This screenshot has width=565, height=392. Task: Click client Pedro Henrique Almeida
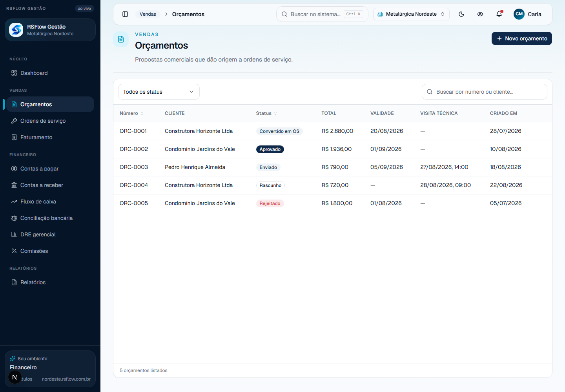[x=195, y=167]
